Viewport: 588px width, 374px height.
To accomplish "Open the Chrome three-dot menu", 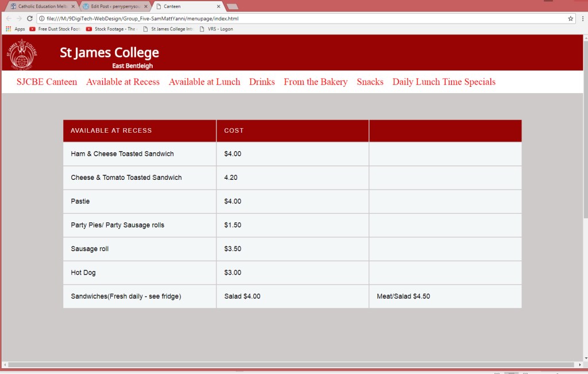I will click(582, 18).
